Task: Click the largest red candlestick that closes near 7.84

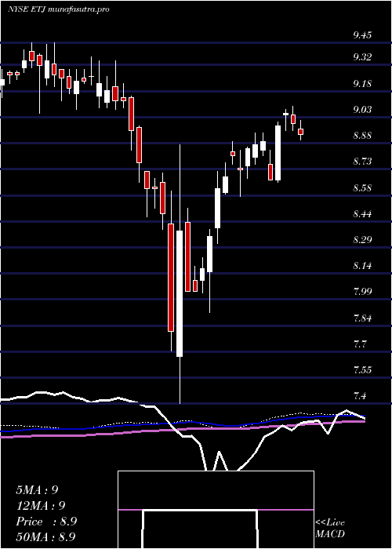Action: 171,271
